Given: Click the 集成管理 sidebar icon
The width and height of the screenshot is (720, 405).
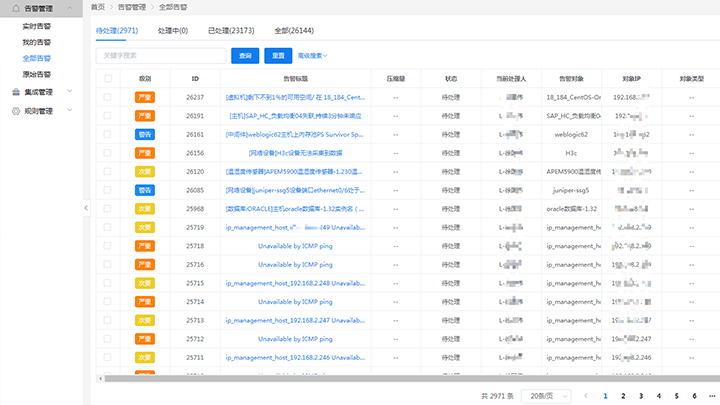Looking at the screenshot, I should (15, 92).
